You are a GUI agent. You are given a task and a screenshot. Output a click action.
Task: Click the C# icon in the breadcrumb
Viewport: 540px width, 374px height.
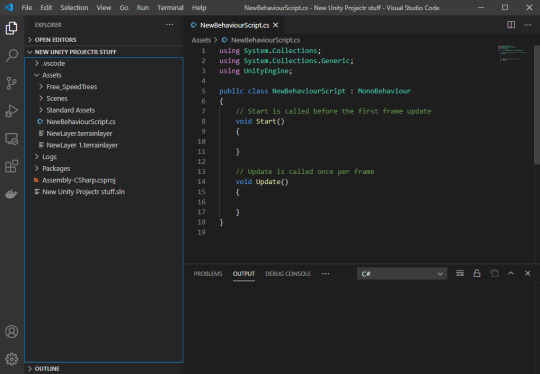[x=225, y=40]
